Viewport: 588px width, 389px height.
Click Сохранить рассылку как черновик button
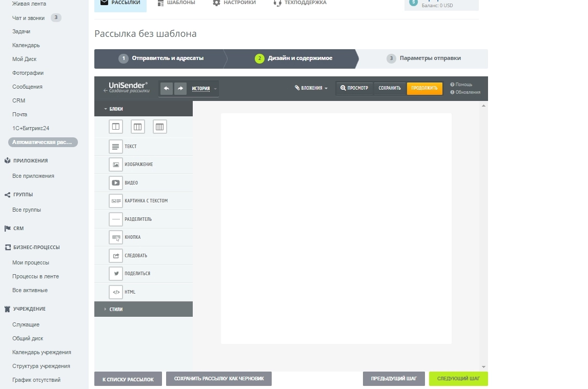click(x=219, y=379)
